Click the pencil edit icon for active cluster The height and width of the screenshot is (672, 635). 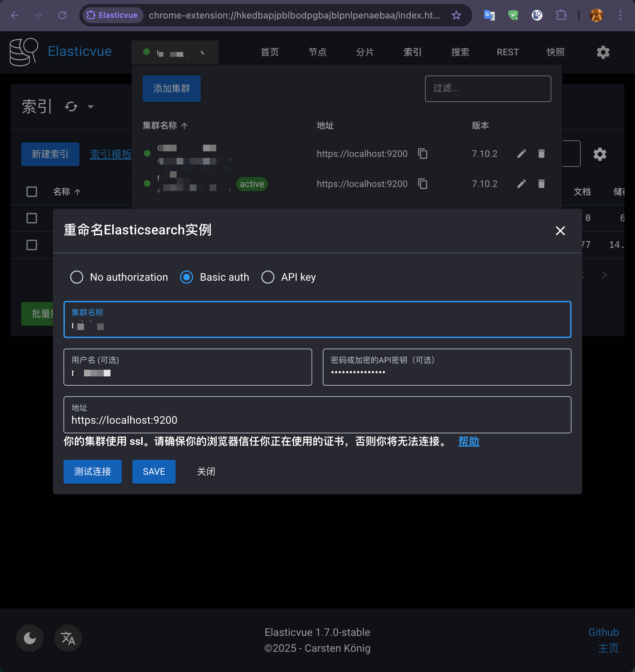521,184
